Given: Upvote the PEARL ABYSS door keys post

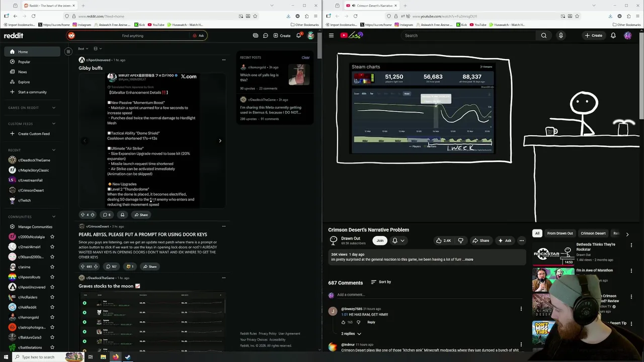Looking at the screenshot, I should coord(83,266).
